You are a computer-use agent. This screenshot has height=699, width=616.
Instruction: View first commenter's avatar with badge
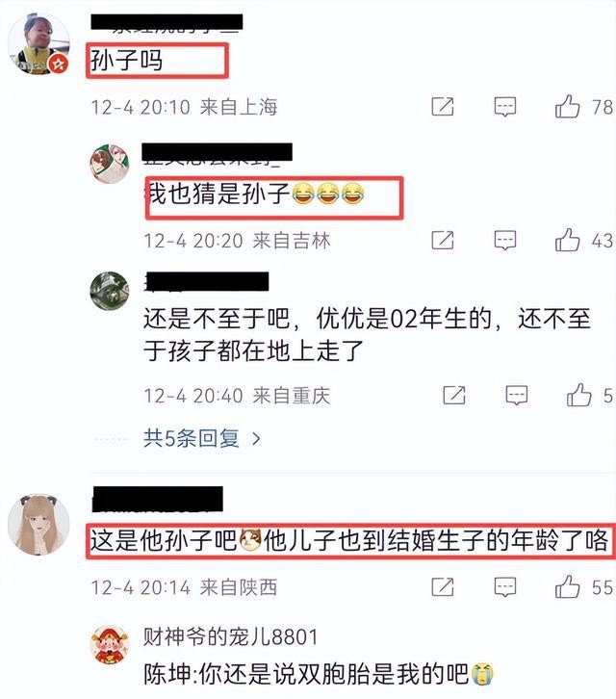pyautogui.click(x=39, y=43)
